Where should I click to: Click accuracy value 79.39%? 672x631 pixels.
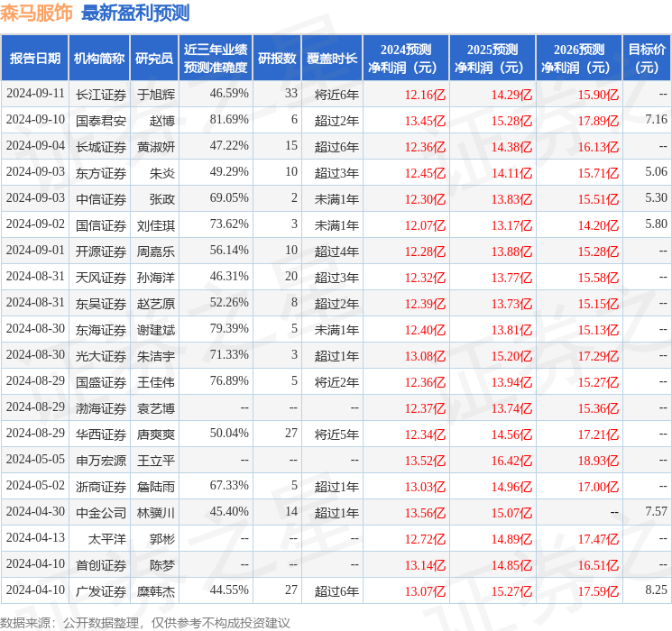(x=229, y=328)
